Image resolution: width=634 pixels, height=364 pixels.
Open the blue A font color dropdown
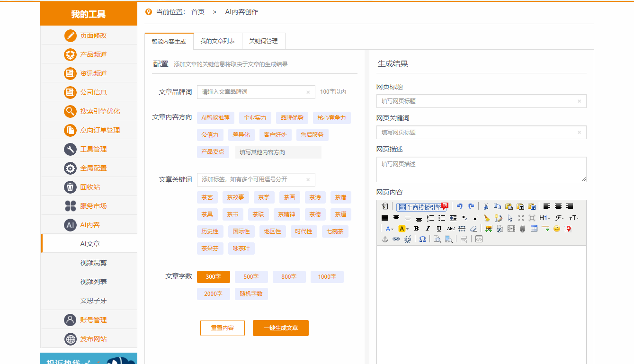point(389,229)
